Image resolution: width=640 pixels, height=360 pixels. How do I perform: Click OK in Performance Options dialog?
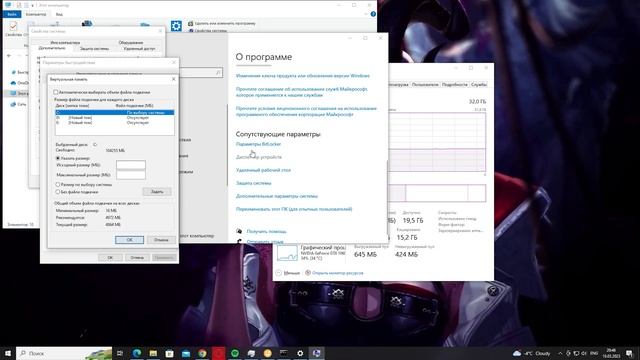point(110,258)
